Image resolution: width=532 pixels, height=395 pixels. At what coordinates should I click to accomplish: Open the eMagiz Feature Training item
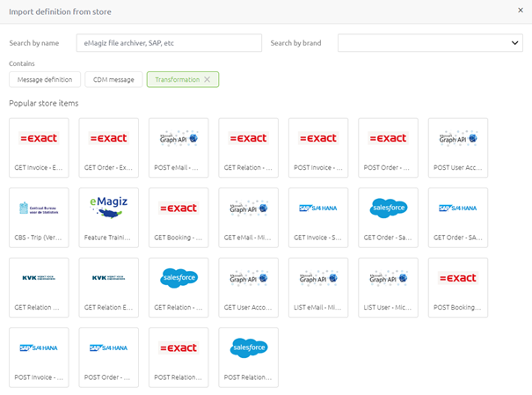click(109, 217)
